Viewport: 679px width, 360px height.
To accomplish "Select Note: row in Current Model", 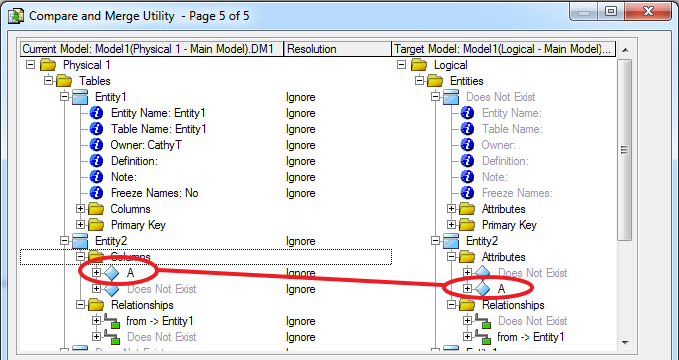I will pyautogui.click(x=123, y=177).
